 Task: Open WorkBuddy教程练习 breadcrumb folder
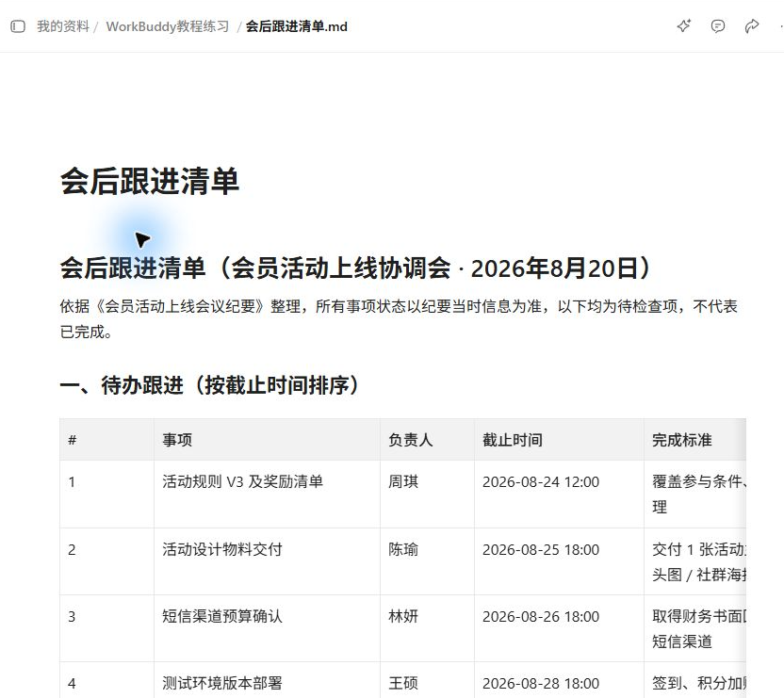click(x=168, y=26)
